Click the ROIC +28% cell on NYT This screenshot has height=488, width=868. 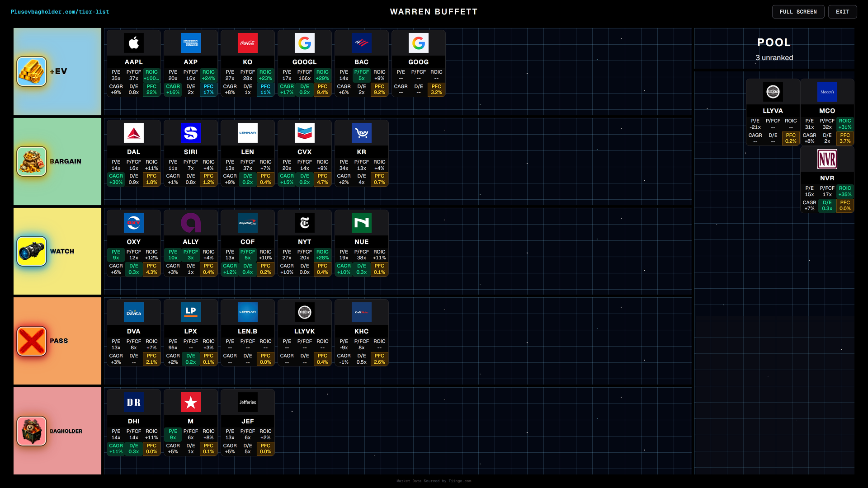point(322,255)
